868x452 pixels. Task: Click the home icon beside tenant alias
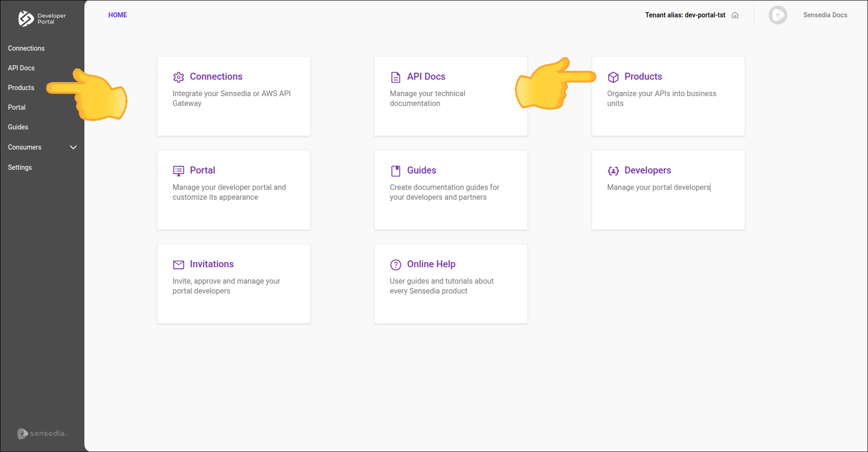735,15
